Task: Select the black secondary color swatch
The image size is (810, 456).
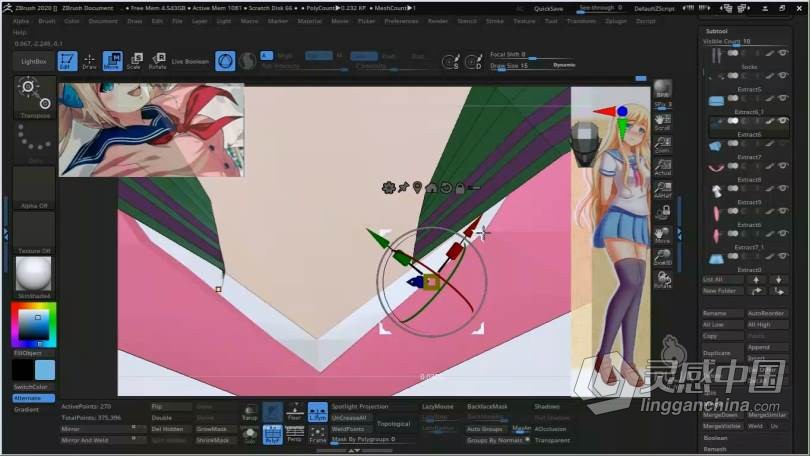Action: (23, 370)
